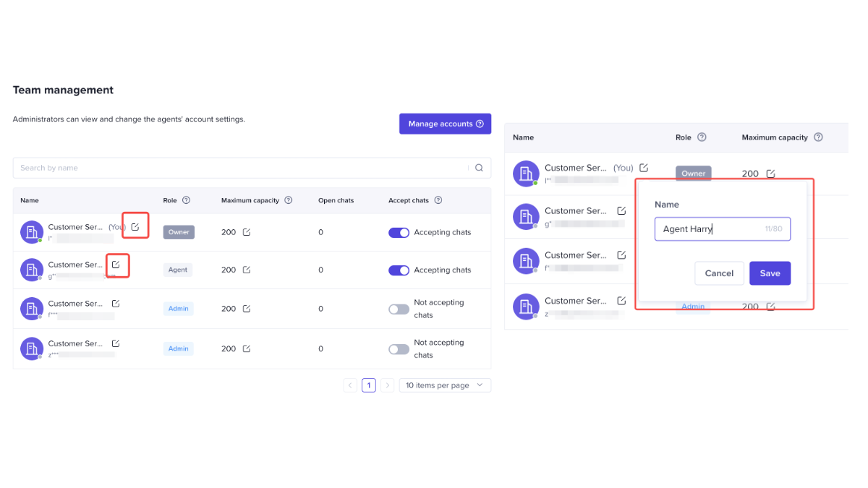Click search magnifier icon in search bar

479,168
